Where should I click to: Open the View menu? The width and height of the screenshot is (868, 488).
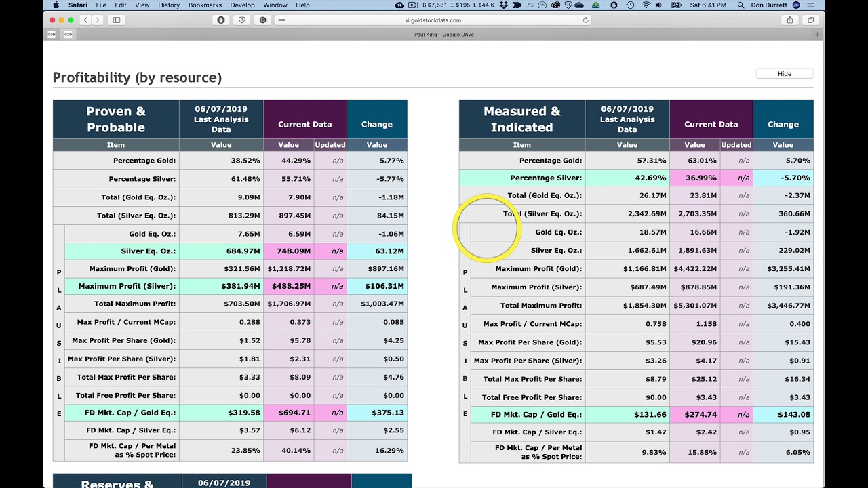[x=142, y=5]
